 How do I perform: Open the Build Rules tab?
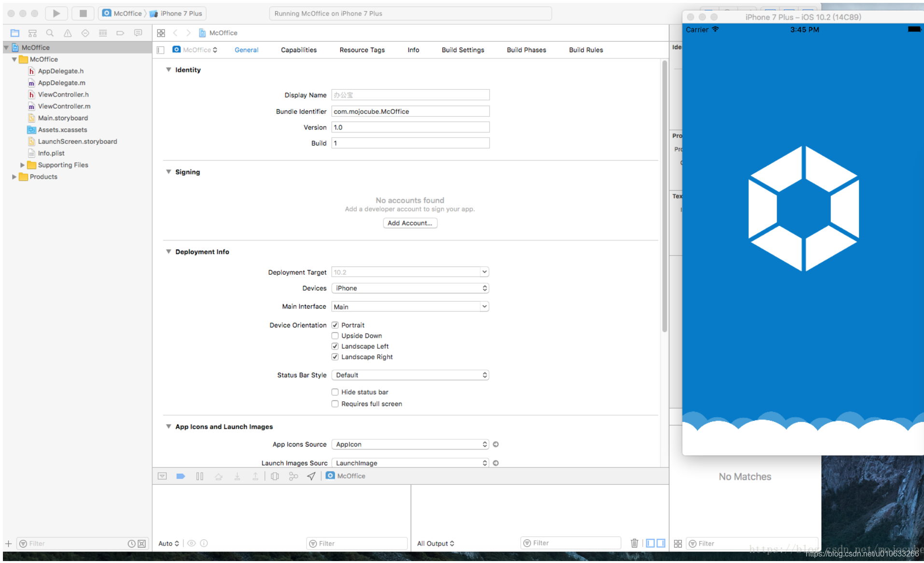(586, 50)
